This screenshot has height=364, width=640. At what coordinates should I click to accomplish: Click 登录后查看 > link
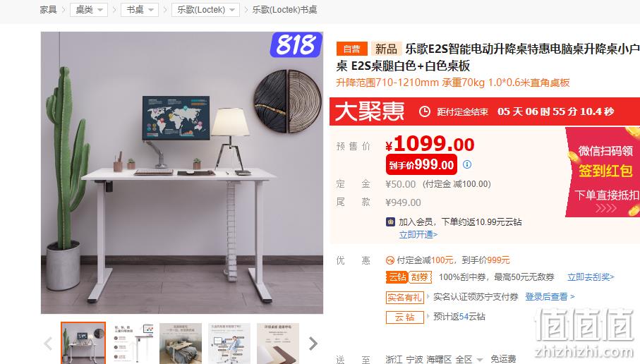click(x=550, y=297)
